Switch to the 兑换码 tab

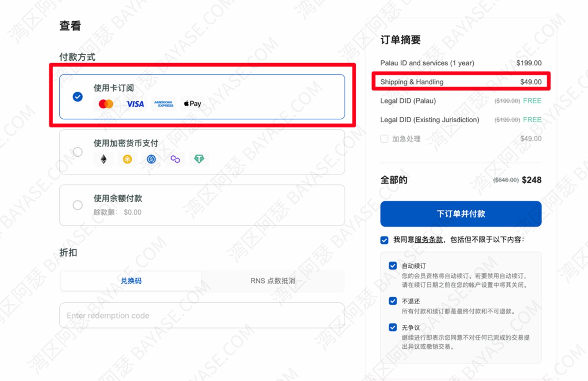[131, 281]
